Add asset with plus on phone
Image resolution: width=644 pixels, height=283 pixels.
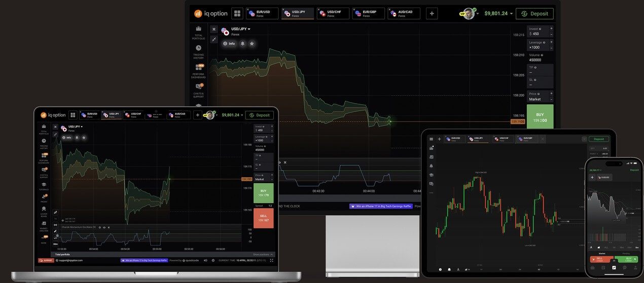pyautogui.click(x=592, y=178)
